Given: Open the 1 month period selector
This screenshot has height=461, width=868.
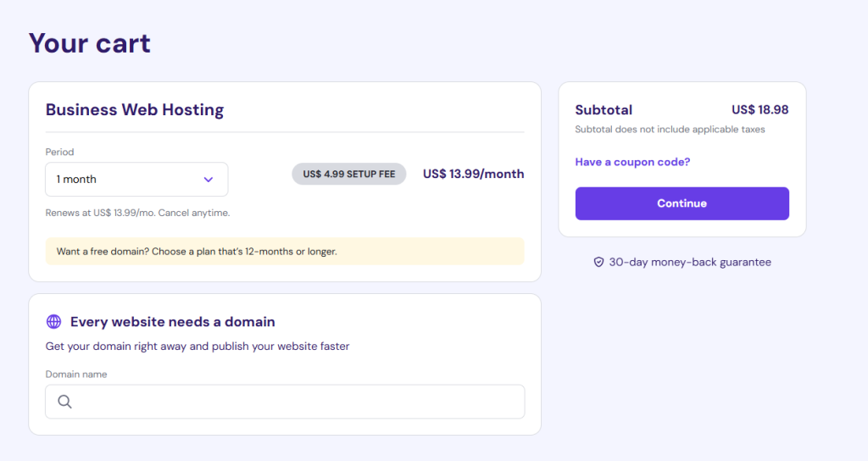Looking at the screenshot, I should tap(136, 180).
